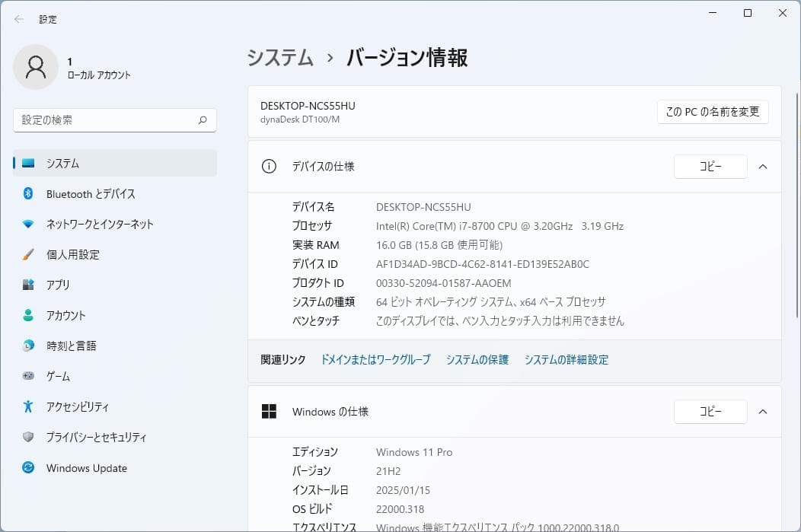Open the システムの詳細設定 link
Image resolution: width=801 pixels, height=532 pixels.
566,359
